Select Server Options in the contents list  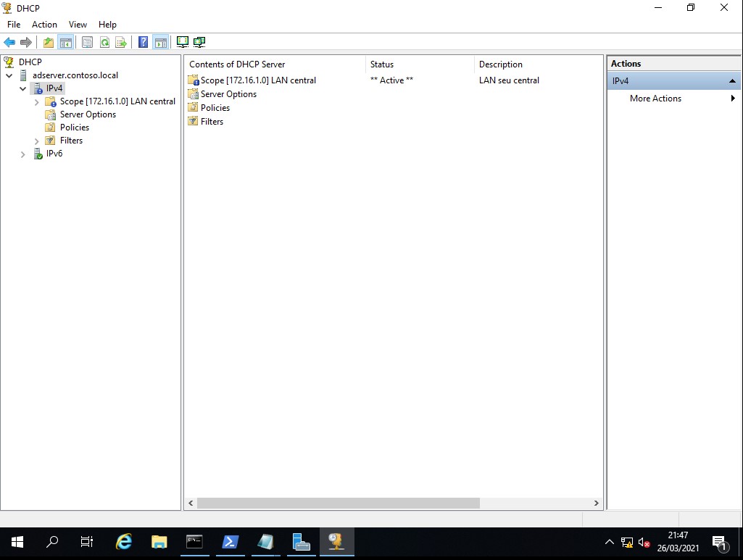coord(228,94)
